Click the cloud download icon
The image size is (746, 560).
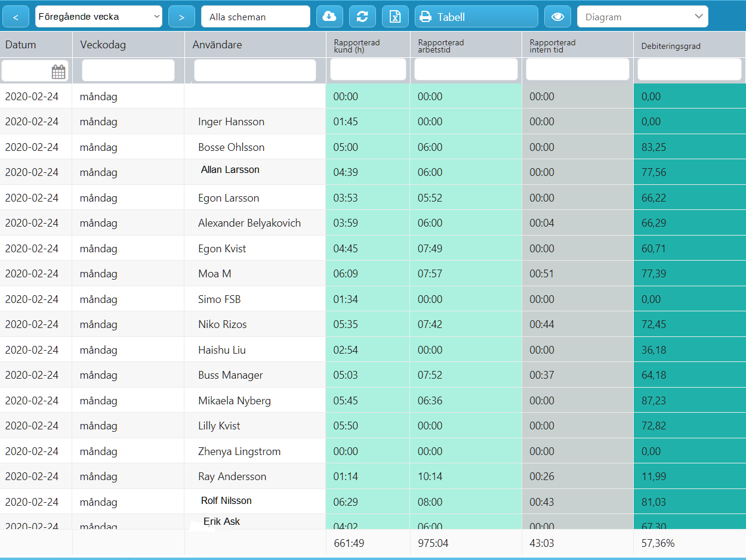point(329,17)
